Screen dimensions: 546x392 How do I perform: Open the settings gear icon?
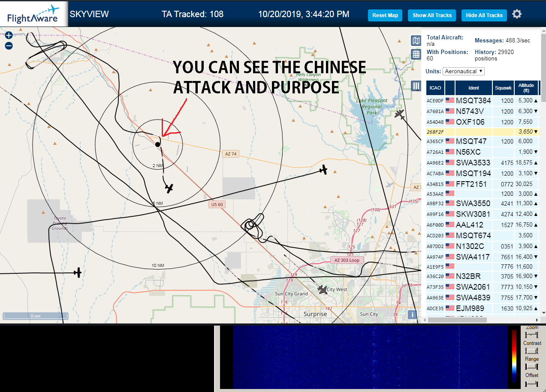pos(517,14)
